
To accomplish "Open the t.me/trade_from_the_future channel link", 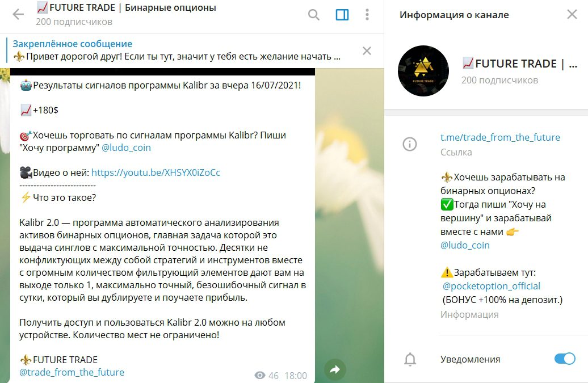I will (500, 137).
